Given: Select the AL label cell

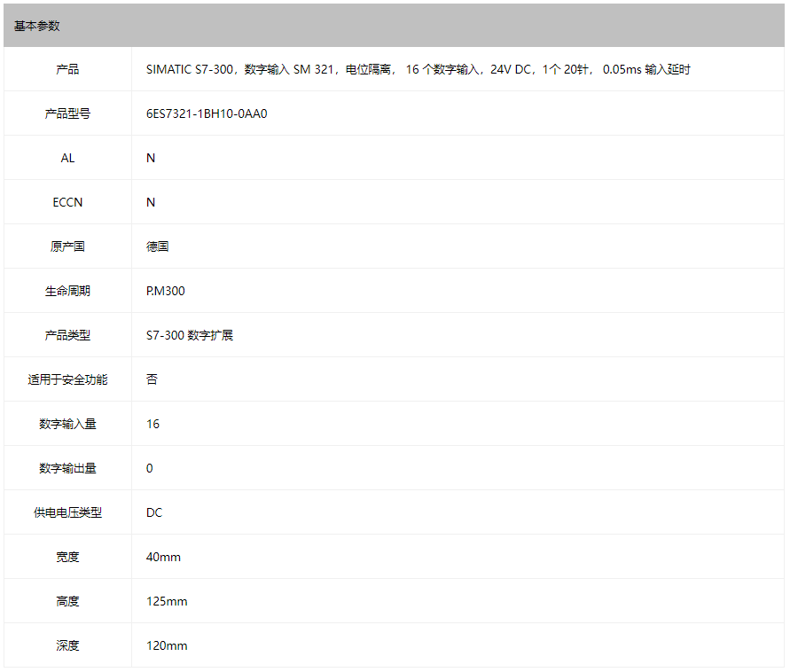Looking at the screenshot, I should click(67, 158).
